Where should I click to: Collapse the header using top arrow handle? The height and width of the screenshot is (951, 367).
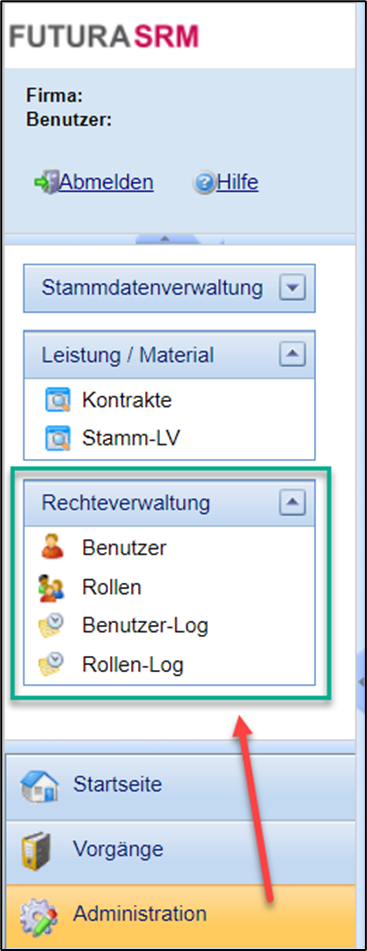tap(162, 240)
